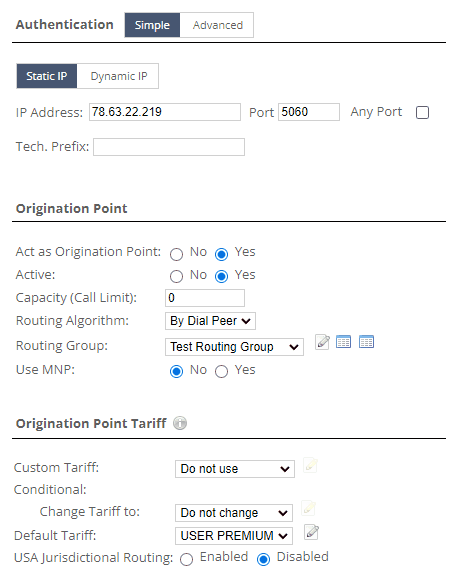Viewport: 453px width, 587px height.
Task: Enable the Any Port checkbox
Action: click(422, 112)
